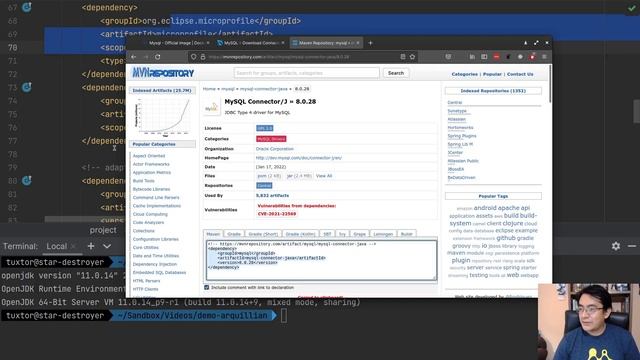This screenshot has height=360, width=640.
Task: Open reader view icon in address bar
Action: click(403, 57)
